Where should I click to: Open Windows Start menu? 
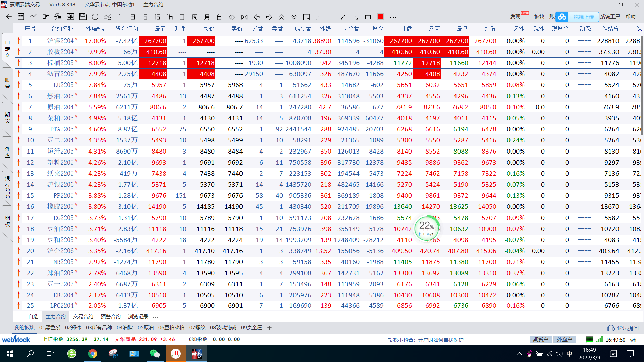10,354
